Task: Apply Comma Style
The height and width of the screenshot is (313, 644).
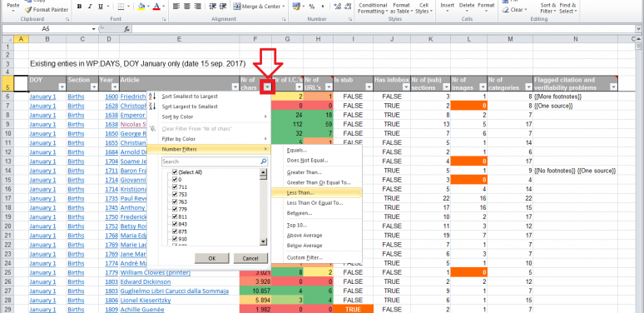Action: (323, 6)
